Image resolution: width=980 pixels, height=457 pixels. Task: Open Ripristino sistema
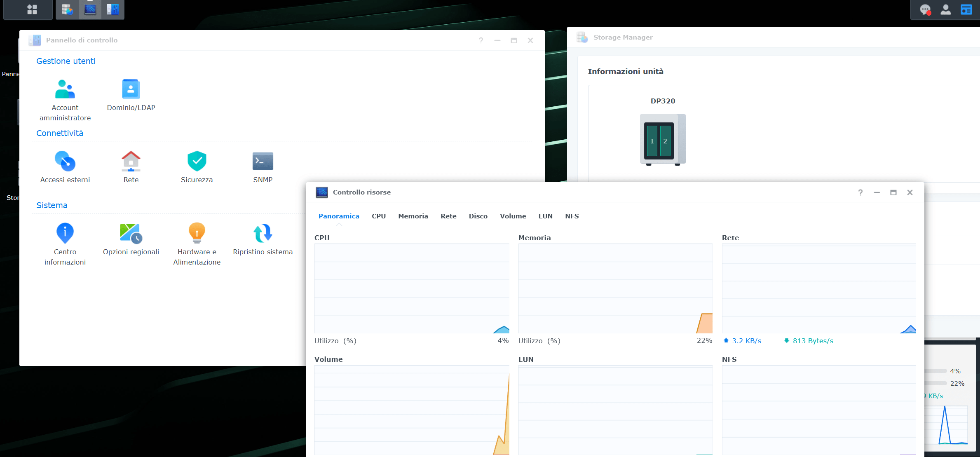click(x=263, y=233)
